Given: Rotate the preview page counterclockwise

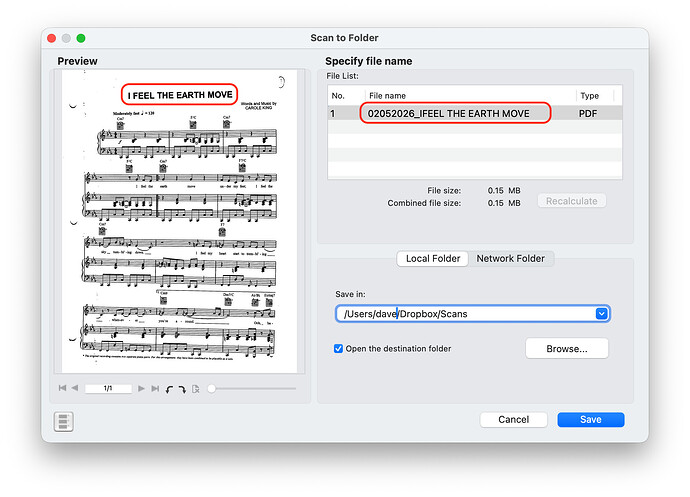Looking at the screenshot, I should [x=167, y=388].
